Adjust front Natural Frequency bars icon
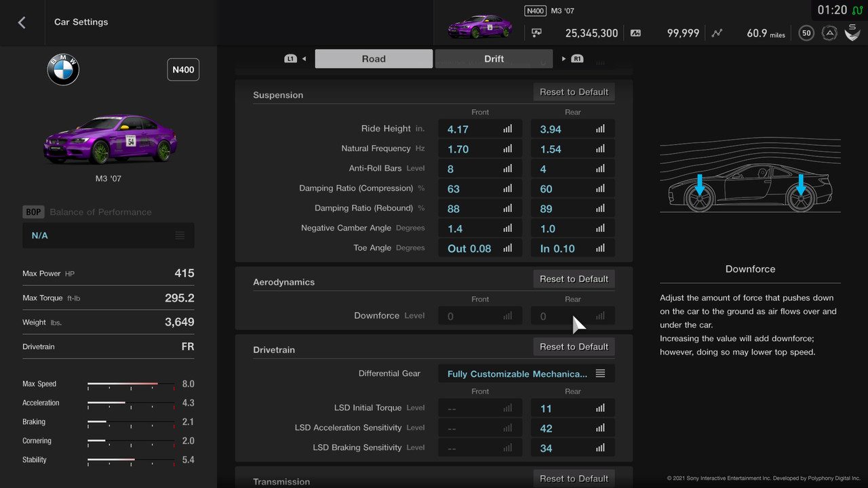The width and height of the screenshot is (868, 488). (x=507, y=148)
